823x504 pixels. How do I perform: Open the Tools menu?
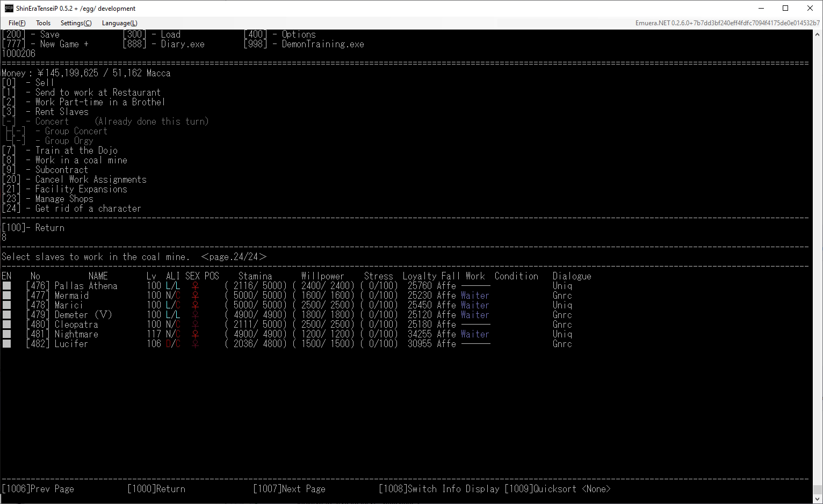click(x=43, y=23)
